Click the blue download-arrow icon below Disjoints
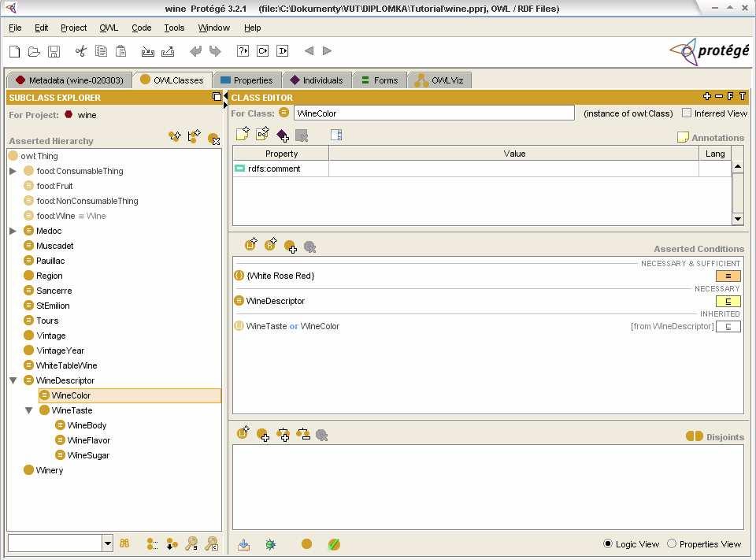This screenshot has width=756, height=560. click(243, 544)
